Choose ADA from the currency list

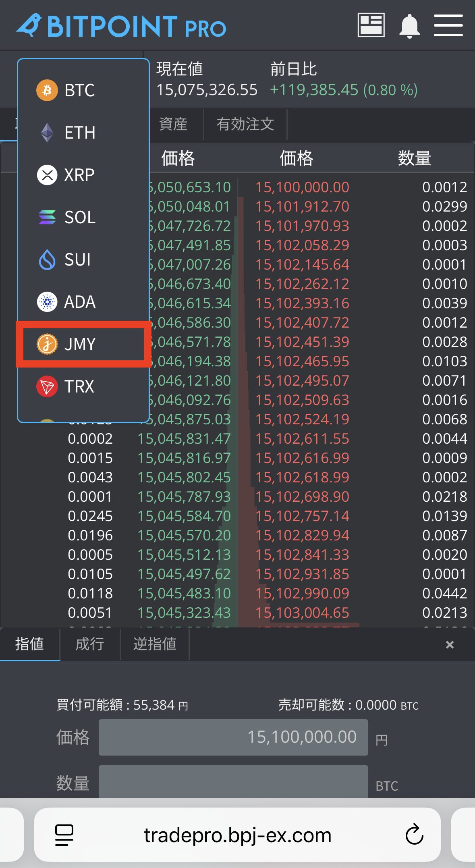(x=83, y=302)
